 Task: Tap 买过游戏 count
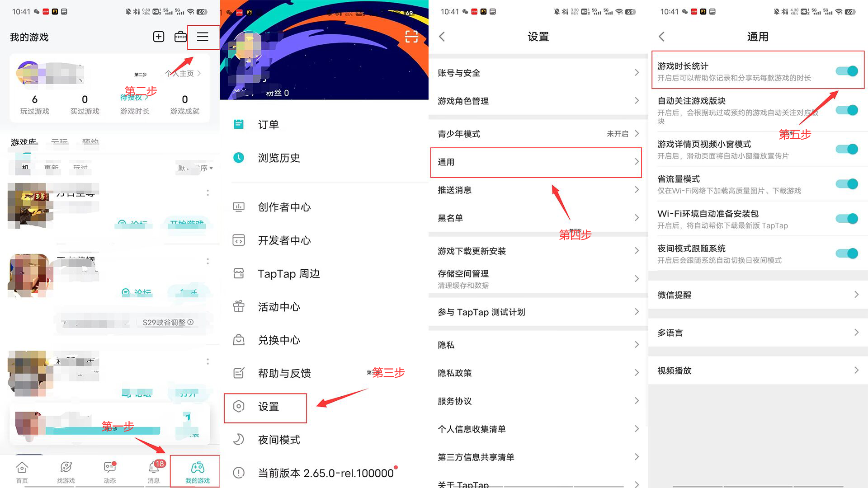point(85,104)
